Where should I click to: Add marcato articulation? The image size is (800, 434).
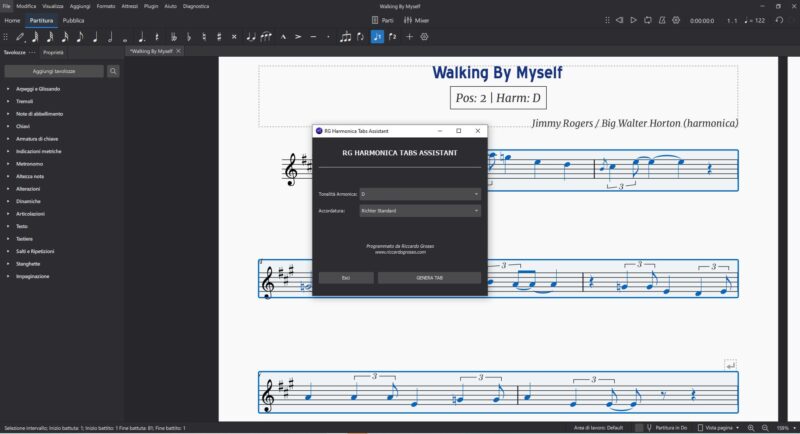[283, 37]
